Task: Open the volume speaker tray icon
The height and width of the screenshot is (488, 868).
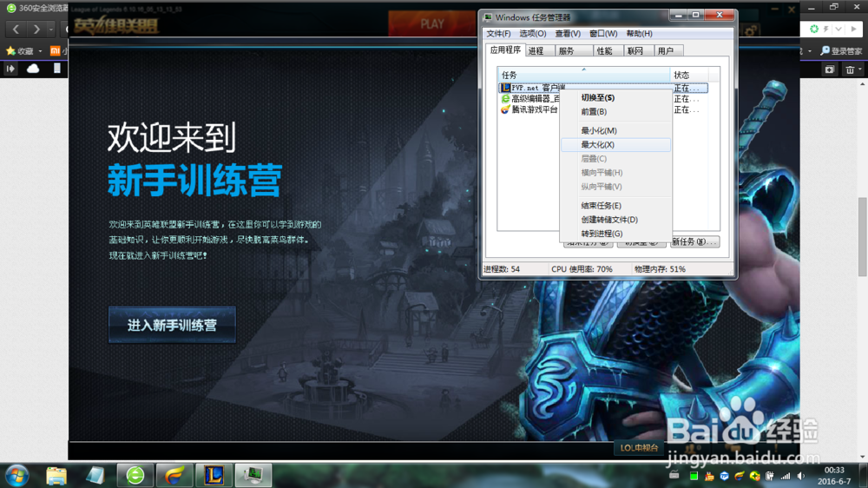Action: pos(801,476)
